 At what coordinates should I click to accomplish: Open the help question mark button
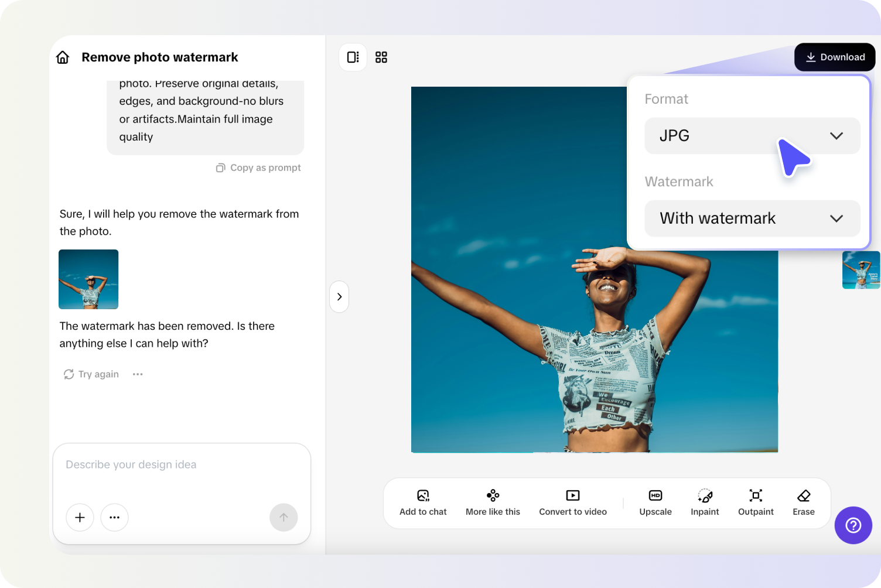853,525
